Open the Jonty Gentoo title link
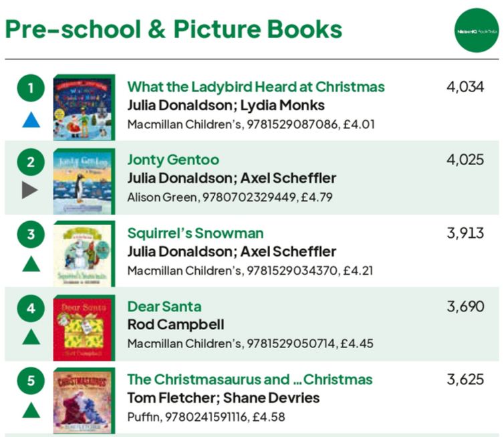The width and height of the screenshot is (504, 437). [x=173, y=160]
